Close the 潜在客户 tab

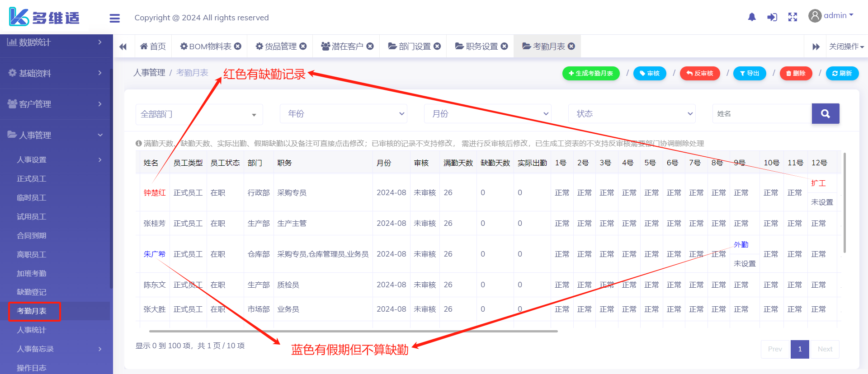pos(370,46)
